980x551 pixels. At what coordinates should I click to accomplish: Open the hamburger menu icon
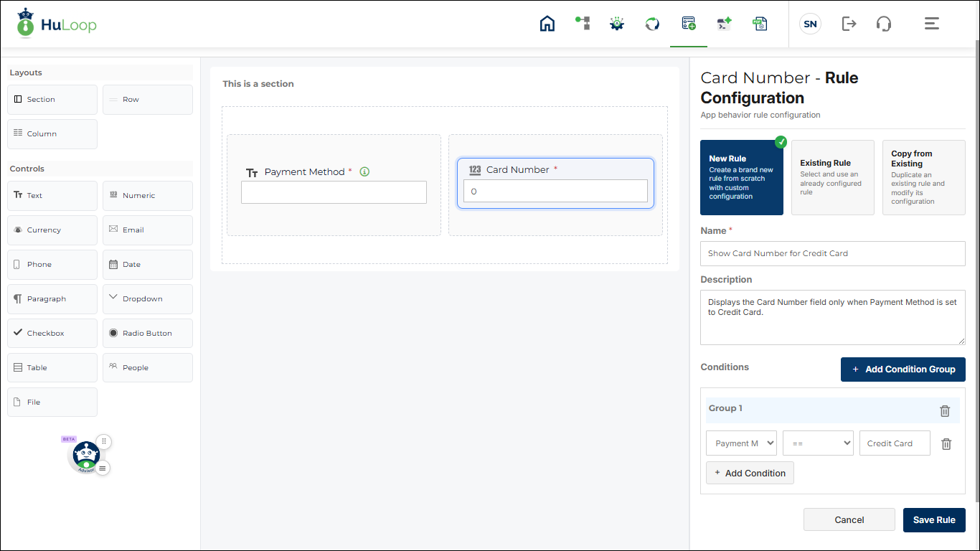[x=932, y=24]
